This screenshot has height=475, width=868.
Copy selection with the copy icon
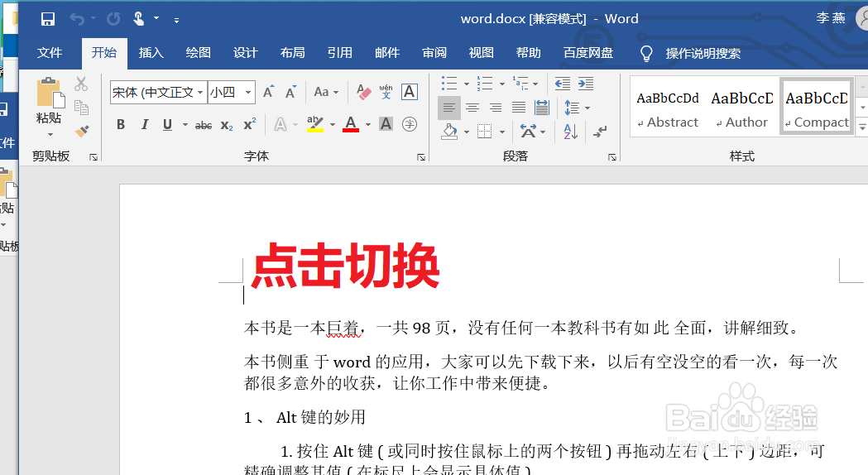pos(81,108)
